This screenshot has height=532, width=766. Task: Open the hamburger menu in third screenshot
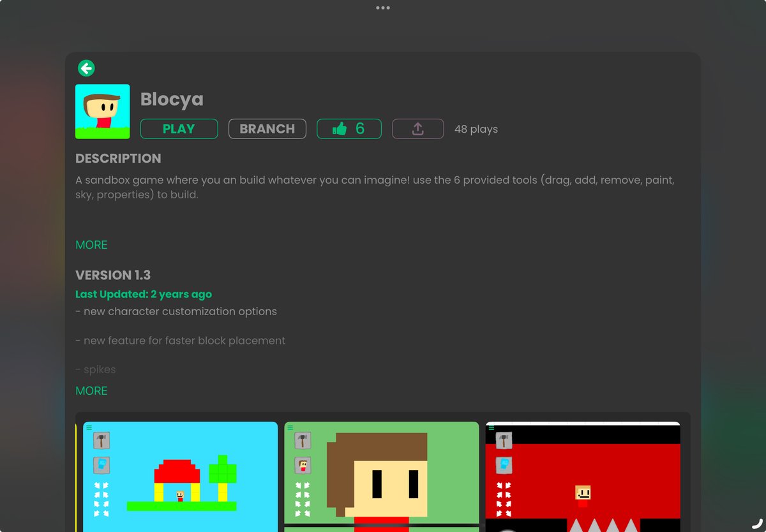491,427
